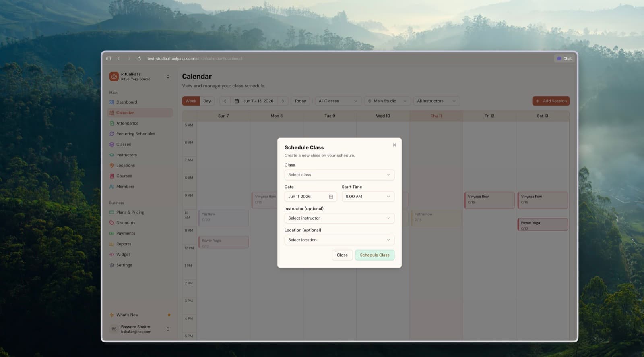Open Recurring Schedules in the sidebar
Screen dimensions: 644x357
pos(140,134)
